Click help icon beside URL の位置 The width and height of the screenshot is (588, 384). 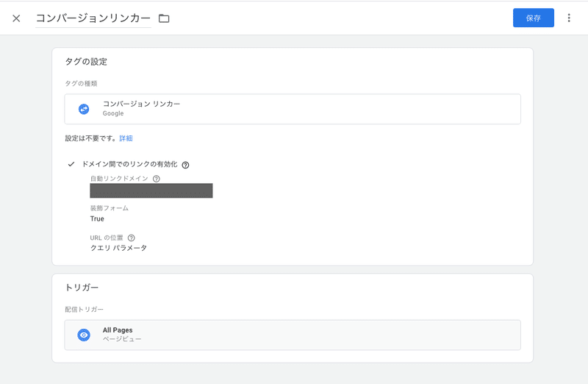click(x=132, y=238)
